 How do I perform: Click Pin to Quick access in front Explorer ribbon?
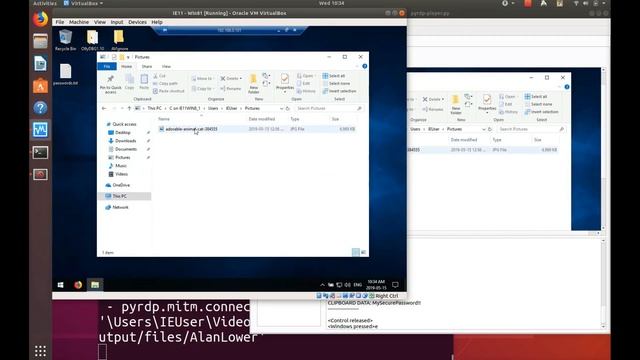click(x=110, y=84)
